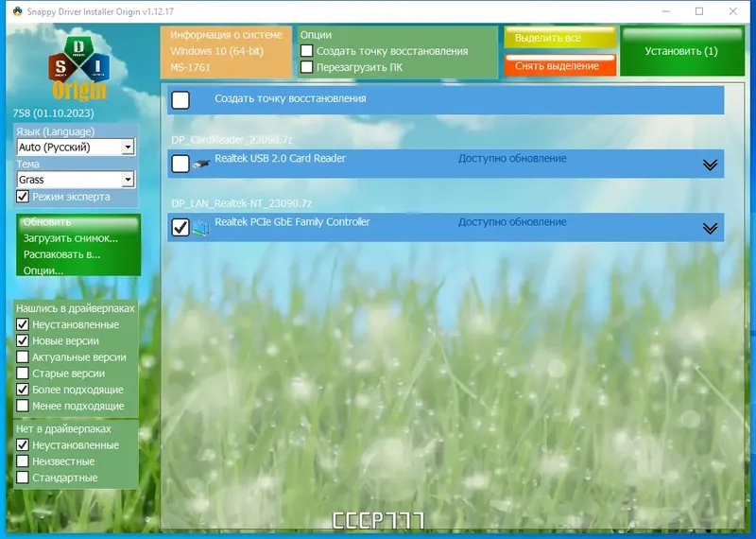The height and width of the screenshot is (539, 756).
Task: Toggle Новые версии filter
Action: coord(23,340)
